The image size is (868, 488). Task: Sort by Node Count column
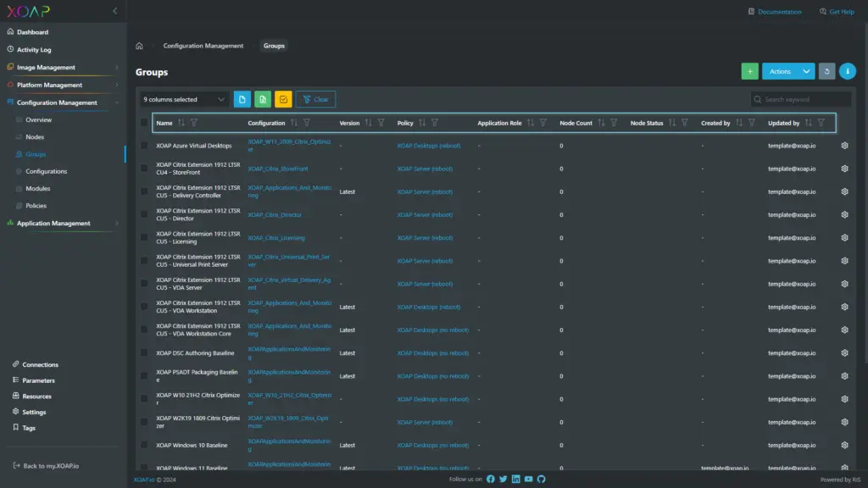coord(601,123)
